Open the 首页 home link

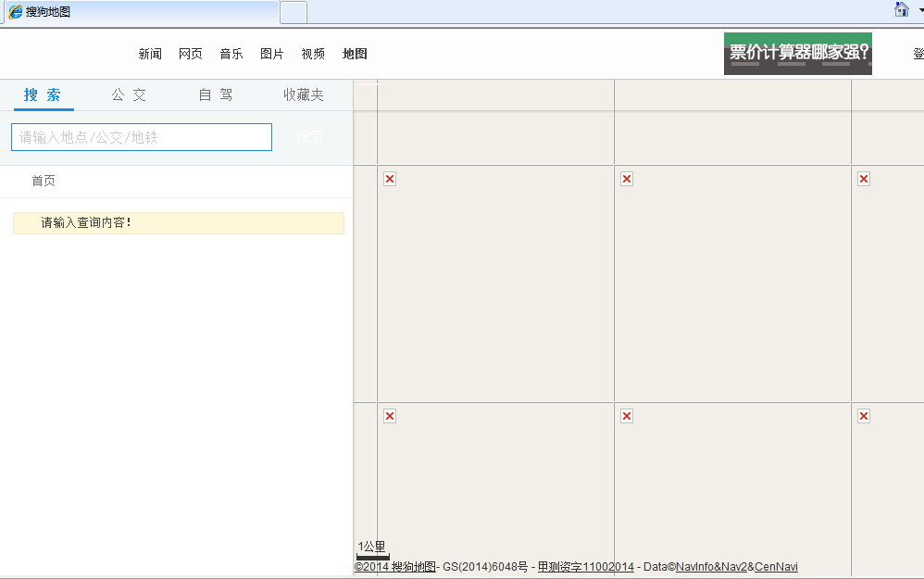(x=43, y=180)
